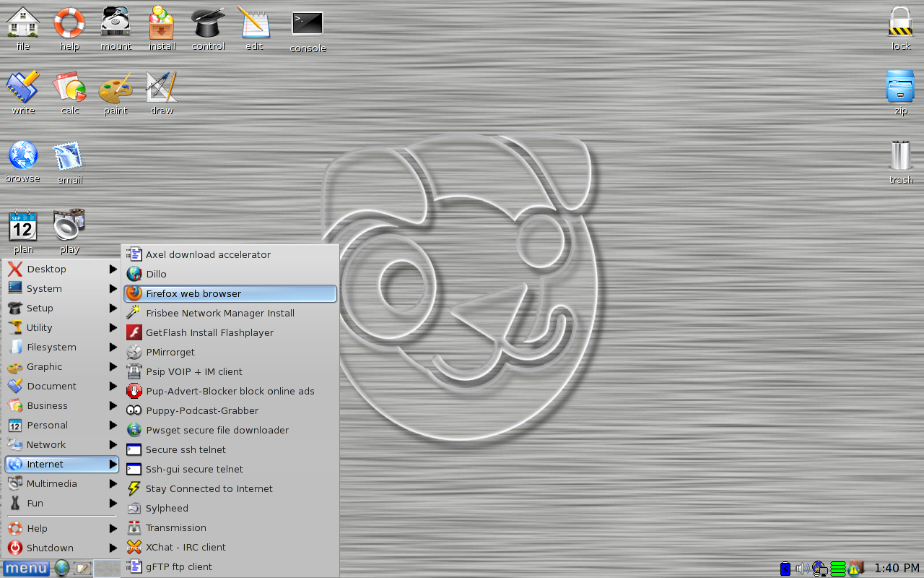
Task: Open the Fun menu category
Action: (x=61, y=503)
